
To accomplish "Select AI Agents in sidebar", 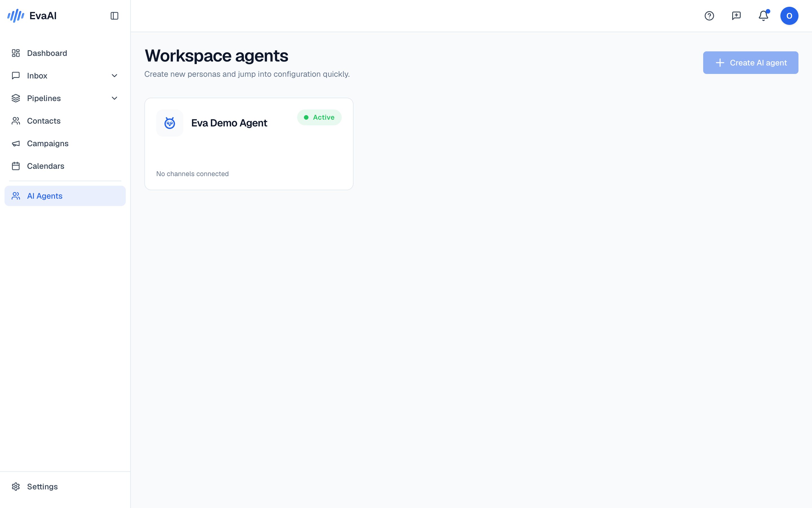I will [65, 196].
